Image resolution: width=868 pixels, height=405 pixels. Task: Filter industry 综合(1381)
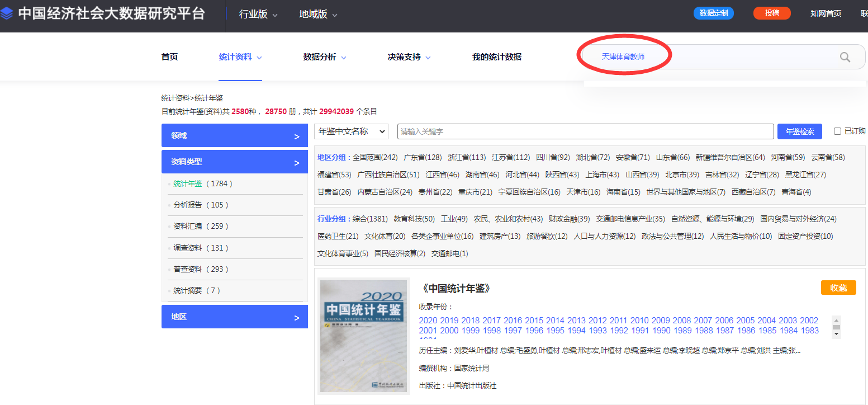click(x=370, y=219)
